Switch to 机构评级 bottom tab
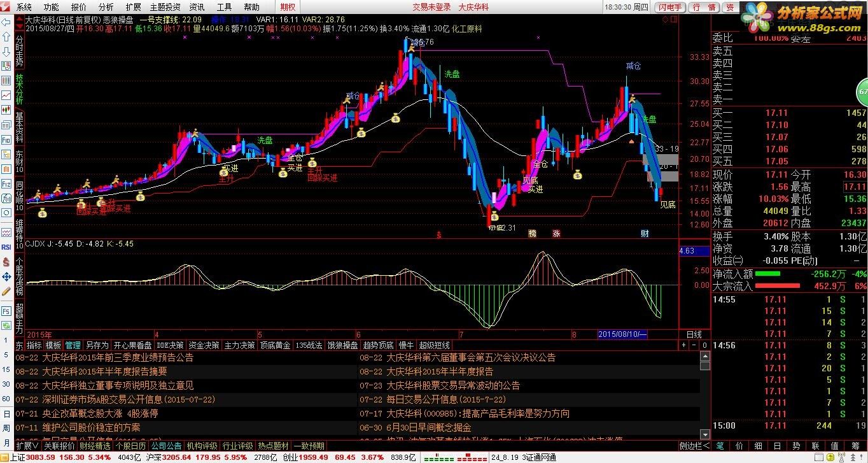 coord(202,446)
